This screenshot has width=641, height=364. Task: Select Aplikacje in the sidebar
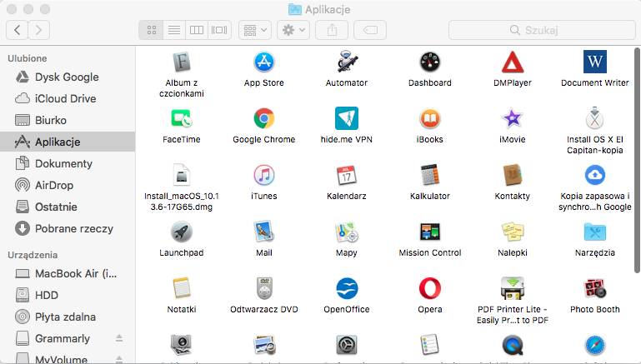68,142
